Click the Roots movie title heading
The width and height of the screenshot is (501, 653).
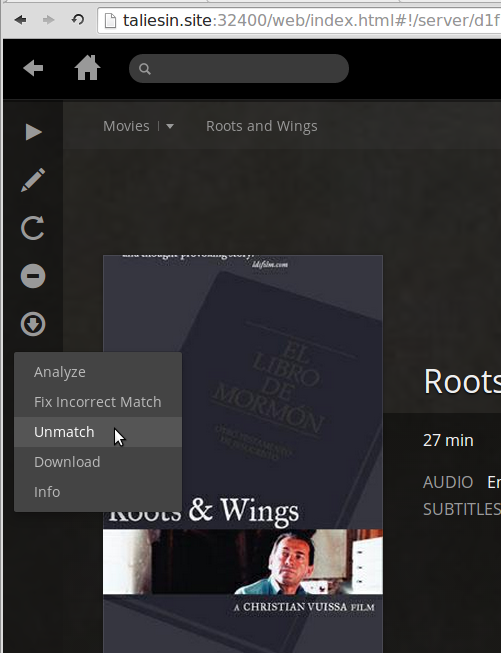462,381
